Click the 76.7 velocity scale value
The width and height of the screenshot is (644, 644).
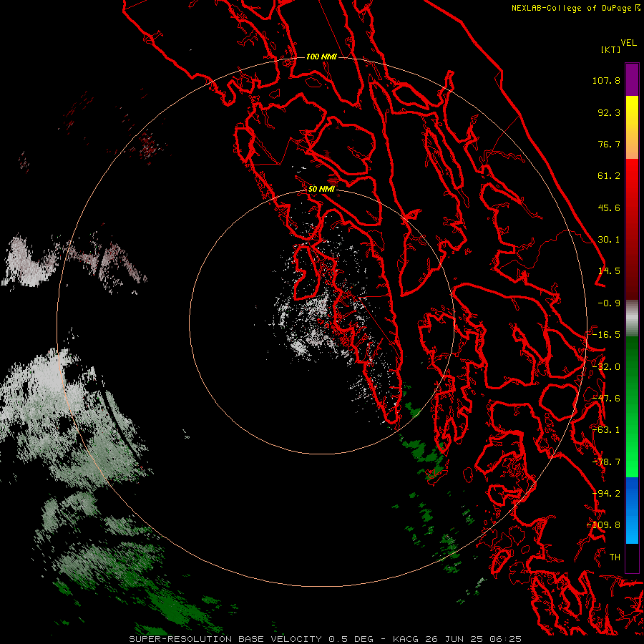click(609, 144)
